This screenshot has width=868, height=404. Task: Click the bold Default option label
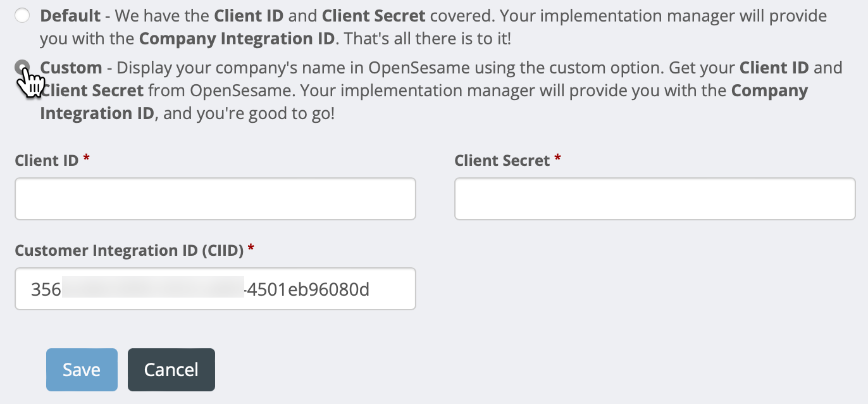point(70,16)
